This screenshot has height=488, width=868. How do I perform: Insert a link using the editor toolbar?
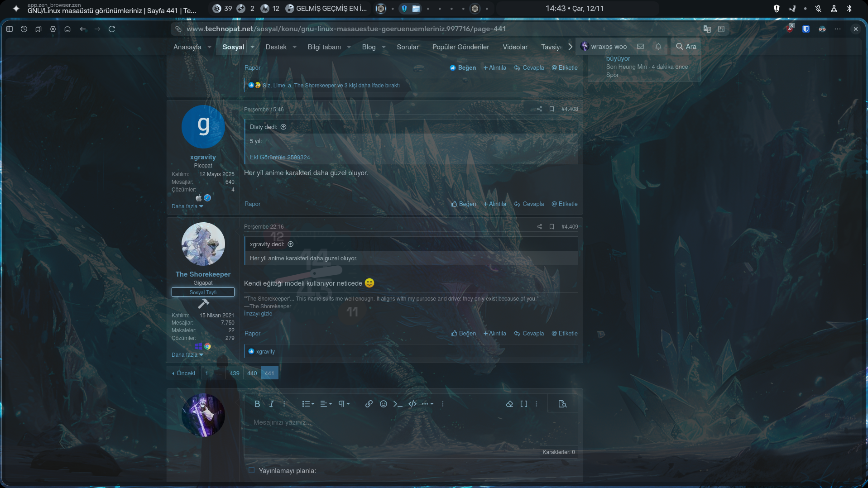pyautogui.click(x=369, y=404)
